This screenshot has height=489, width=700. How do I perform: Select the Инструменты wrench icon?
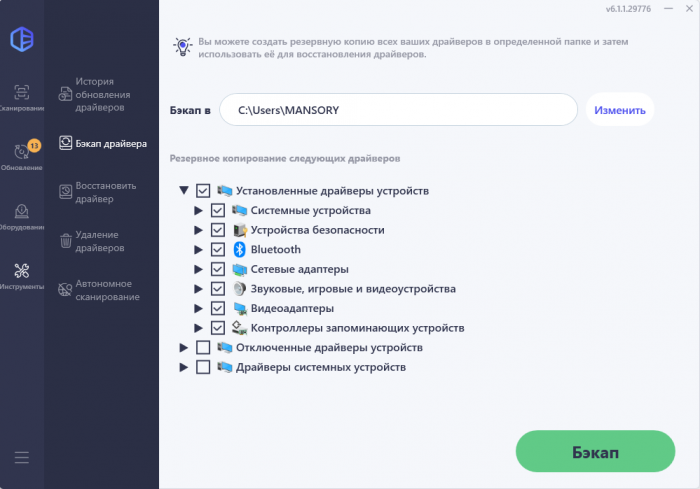coord(22,271)
